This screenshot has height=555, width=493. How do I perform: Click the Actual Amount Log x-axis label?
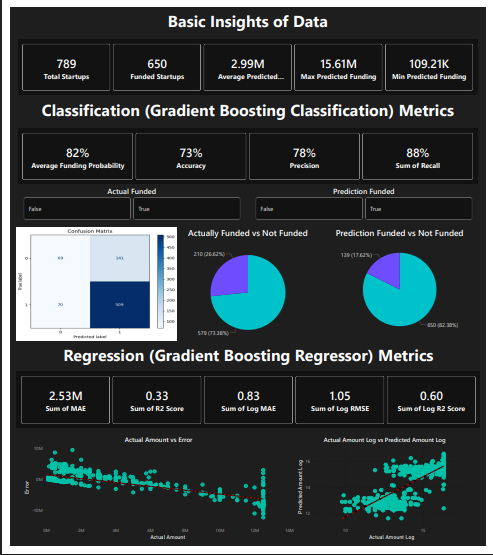coord(391,537)
